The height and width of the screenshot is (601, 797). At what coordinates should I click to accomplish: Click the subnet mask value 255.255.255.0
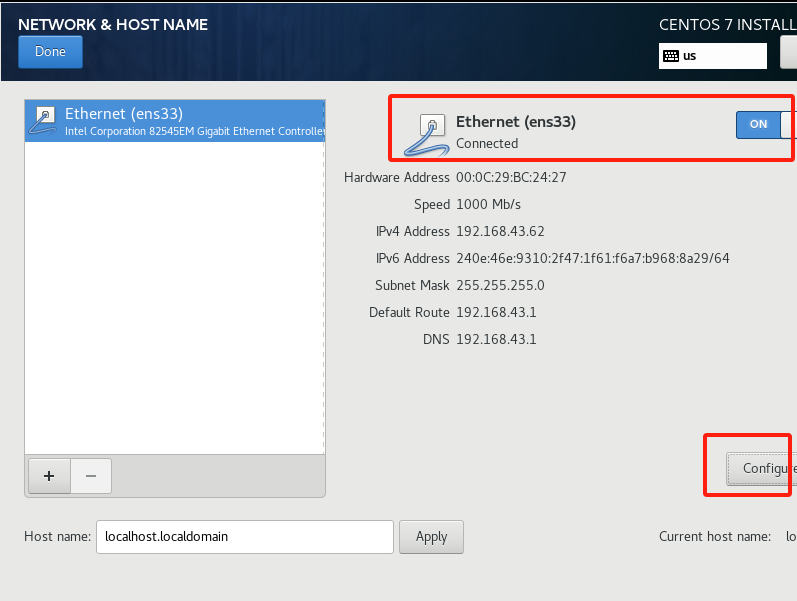click(500, 285)
